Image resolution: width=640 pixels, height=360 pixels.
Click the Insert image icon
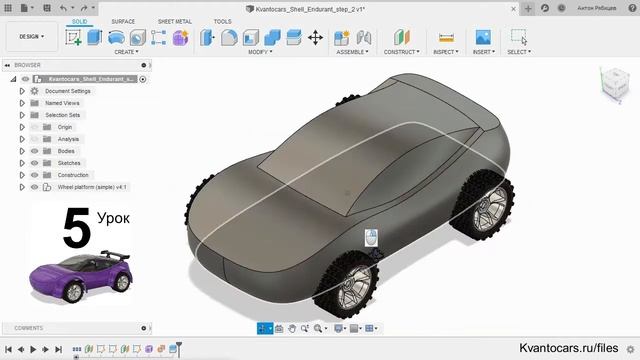(x=483, y=37)
